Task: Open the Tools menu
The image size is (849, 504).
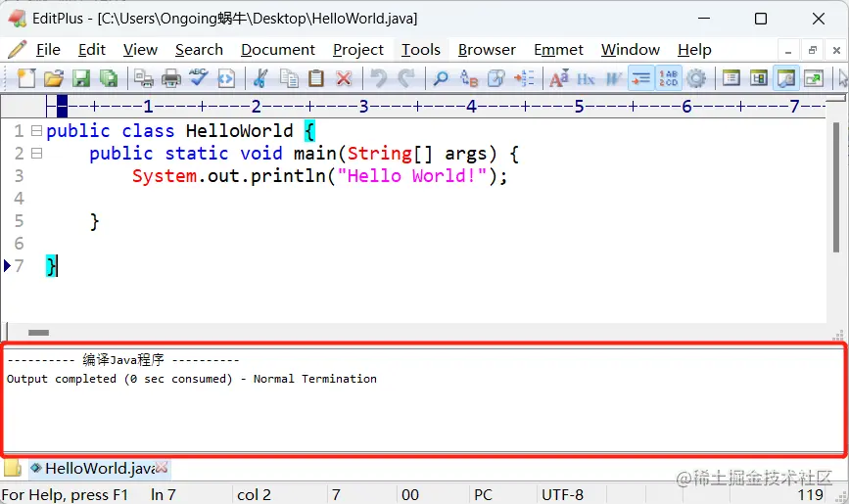Action: (421, 50)
